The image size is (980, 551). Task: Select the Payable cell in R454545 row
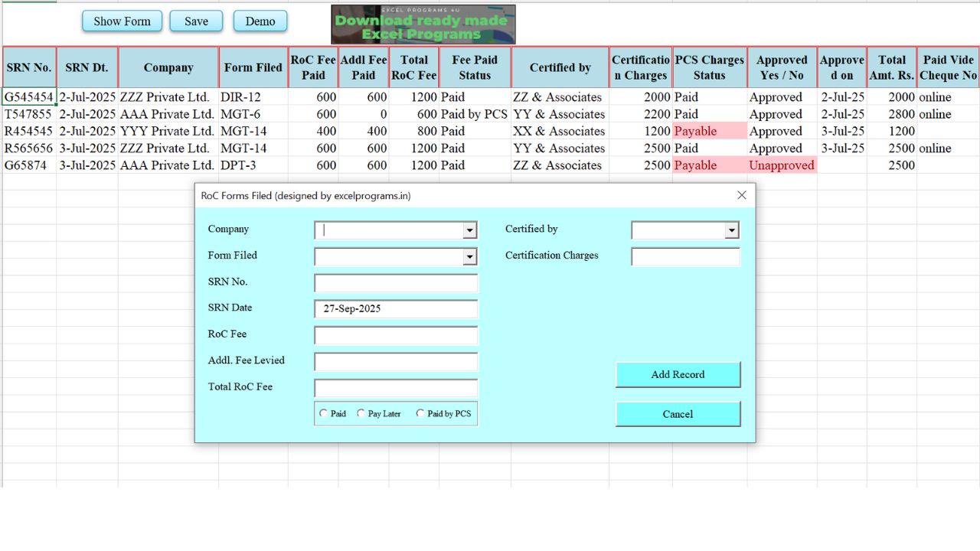coord(710,131)
